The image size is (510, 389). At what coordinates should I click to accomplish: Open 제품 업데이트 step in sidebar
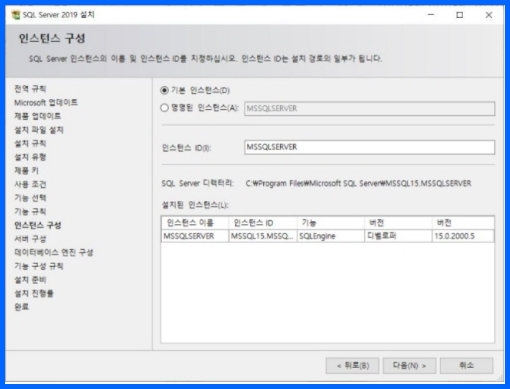pos(37,116)
